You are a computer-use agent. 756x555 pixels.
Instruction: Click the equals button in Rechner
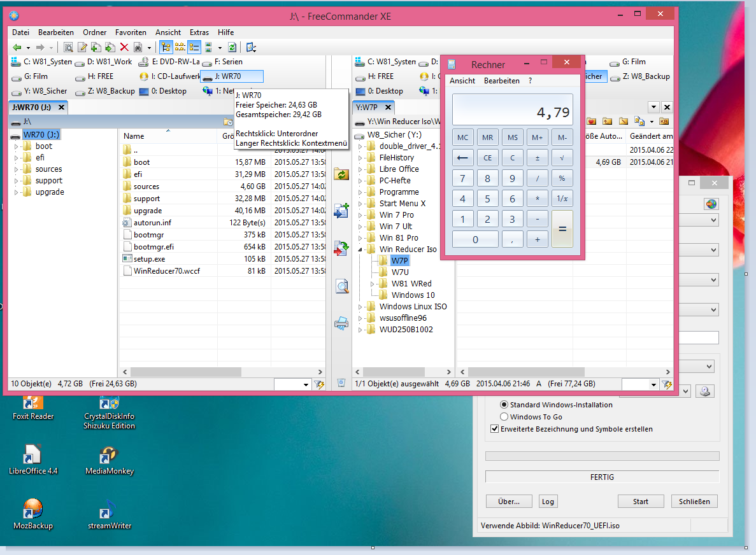(x=562, y=229)
